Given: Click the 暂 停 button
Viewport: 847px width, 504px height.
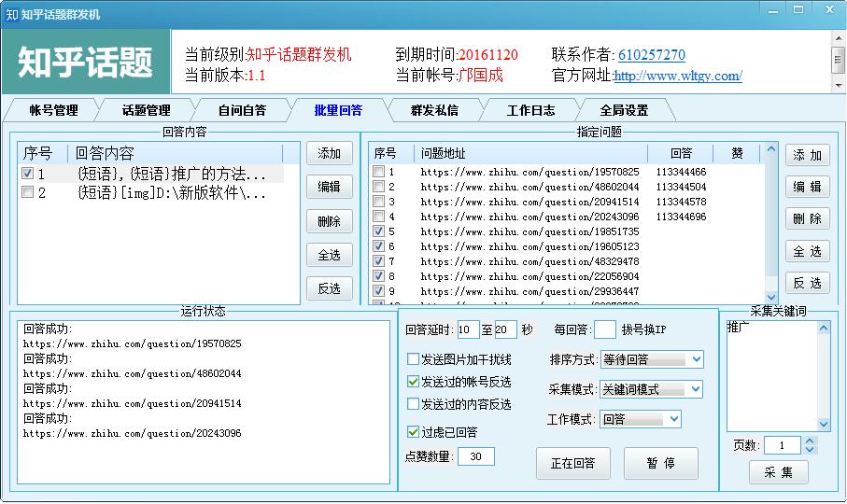Looking at the screenshot, I should 660,463.
